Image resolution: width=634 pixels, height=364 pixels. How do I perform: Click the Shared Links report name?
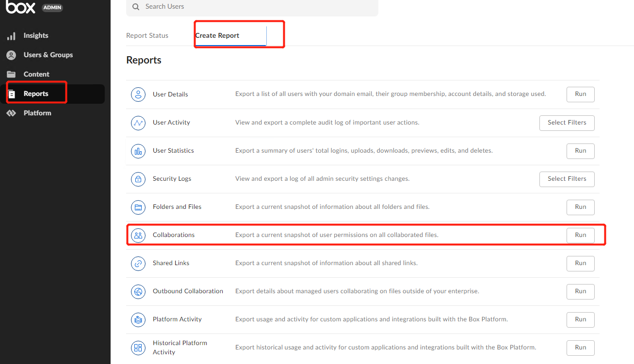[171, 263]
